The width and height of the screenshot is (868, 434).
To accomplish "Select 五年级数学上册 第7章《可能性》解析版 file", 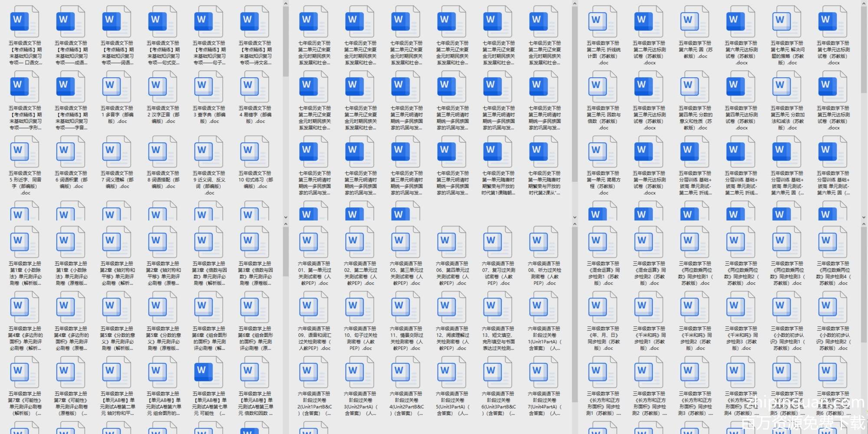I will coord(25,372).
